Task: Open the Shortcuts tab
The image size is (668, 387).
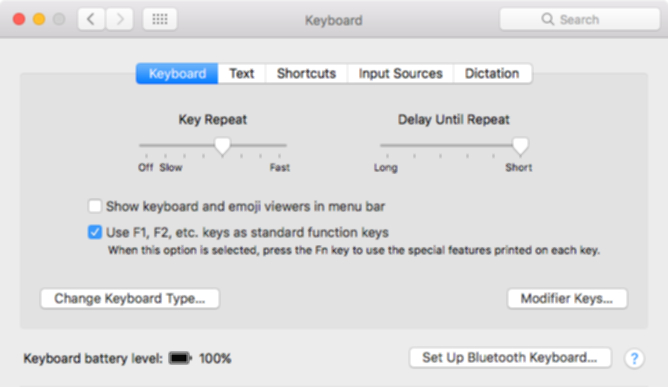Action: tap(306, 73)
